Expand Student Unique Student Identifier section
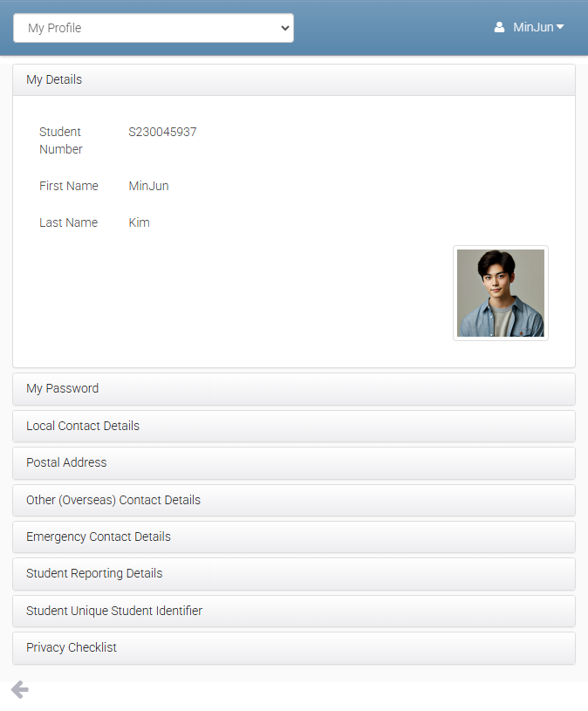 tap(293, 611)
